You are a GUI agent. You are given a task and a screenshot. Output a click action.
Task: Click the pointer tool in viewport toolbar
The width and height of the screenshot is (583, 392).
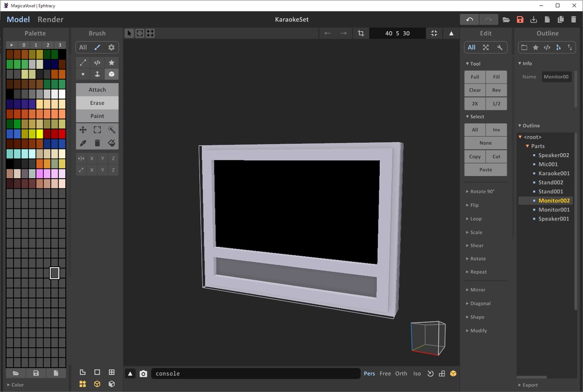coord(129,34)
